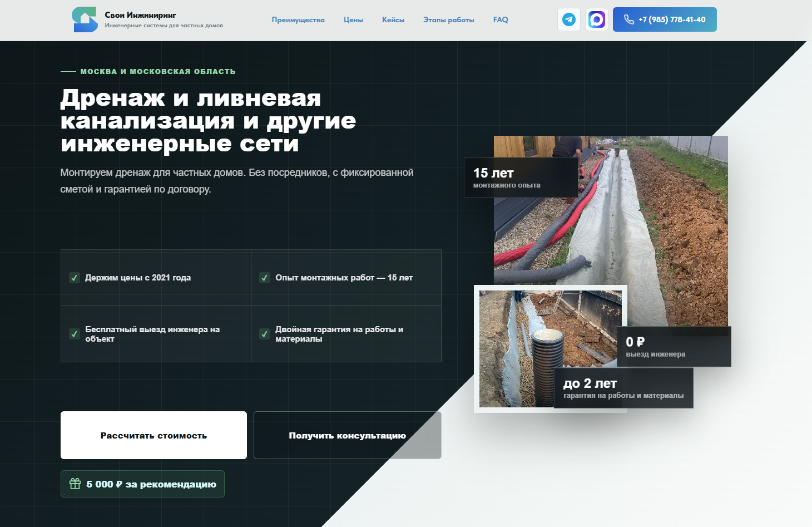Click the 0 ₽ выезд инженера badge
The image size is (812, 527).
click(x=674, y=347)
